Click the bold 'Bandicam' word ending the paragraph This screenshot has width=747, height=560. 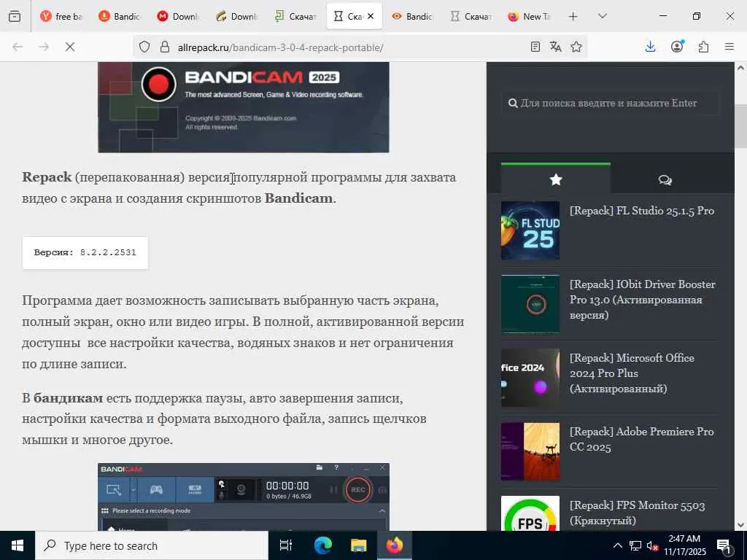pyautogui.click(x=298, y=198)
